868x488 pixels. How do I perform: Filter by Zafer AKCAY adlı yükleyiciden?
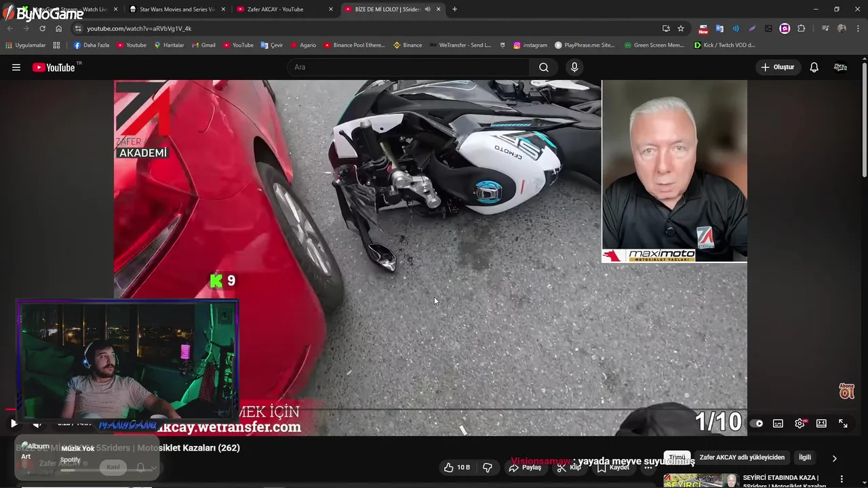[x=742, y=457]
